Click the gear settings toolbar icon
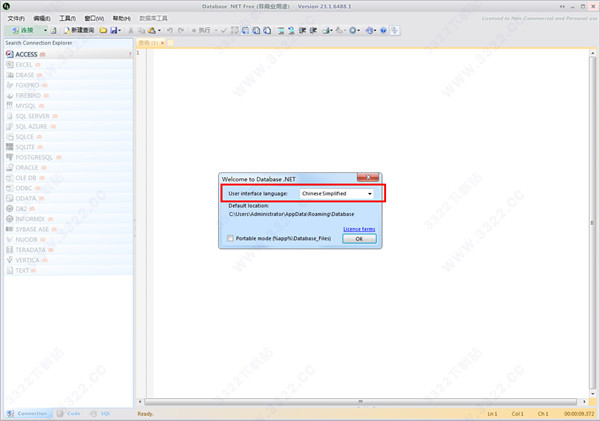 352,30
